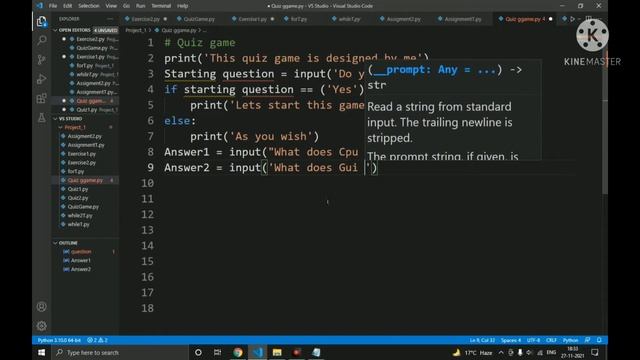Open while1.py in Project_1 tree
The height and width of the screenshot is (360, 640).
(x=78, y=224)
